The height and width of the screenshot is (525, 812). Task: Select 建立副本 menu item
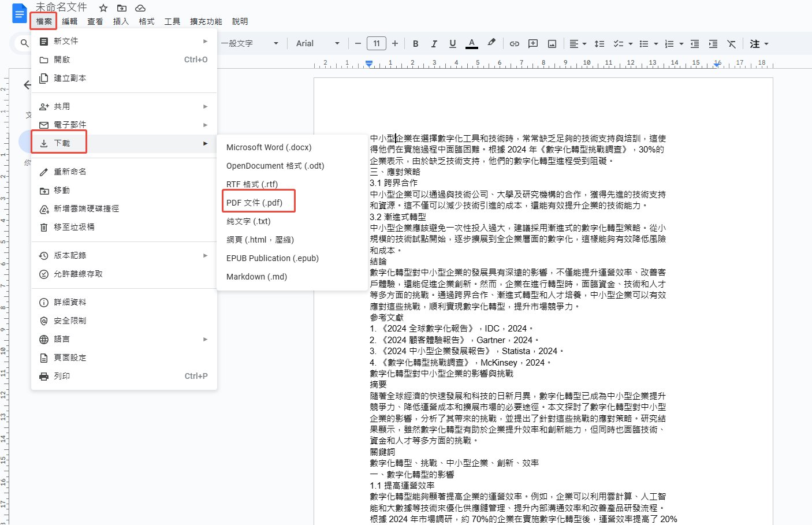tap(124, 78)
